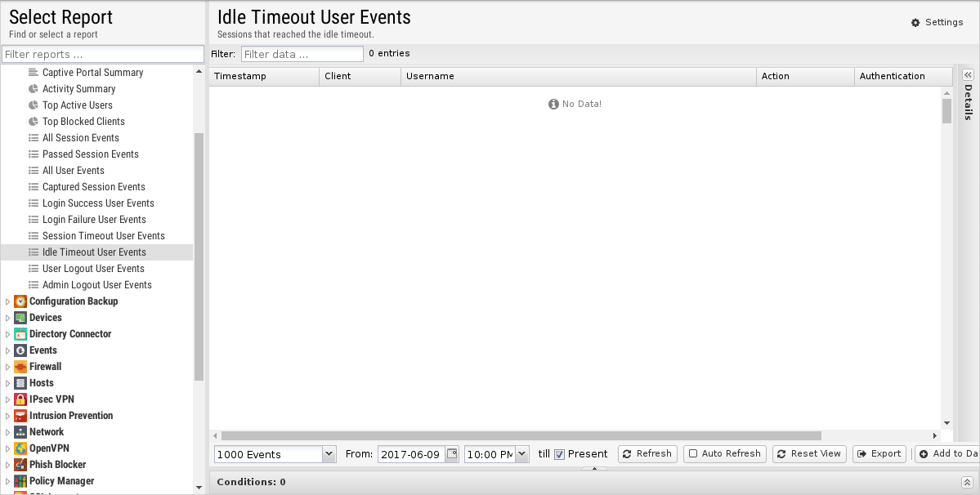
Task: Click the Directory Connector app icon
Action: tap(20, 334)
